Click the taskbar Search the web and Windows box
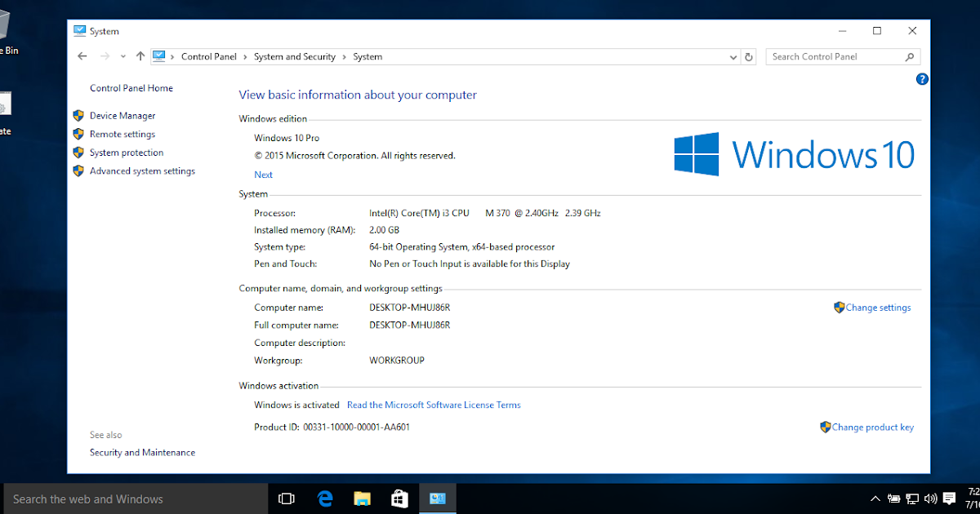 (x=135, y=498)
